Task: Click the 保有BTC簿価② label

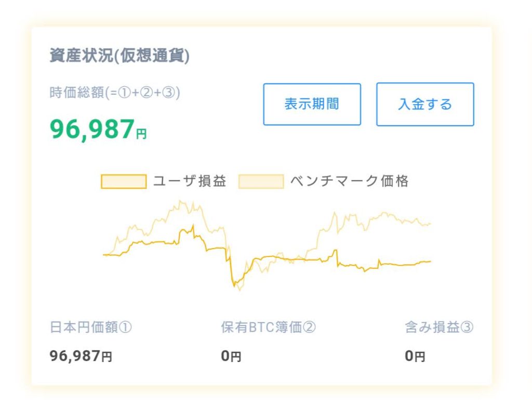Action: click(x=269, y=327)
